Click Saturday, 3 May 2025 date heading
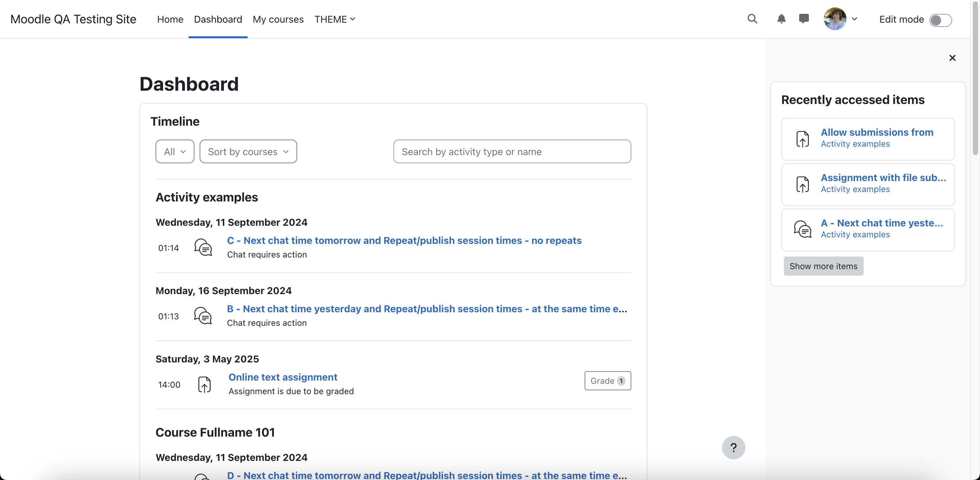Screen dimensions: 980x480 [207, 359]
